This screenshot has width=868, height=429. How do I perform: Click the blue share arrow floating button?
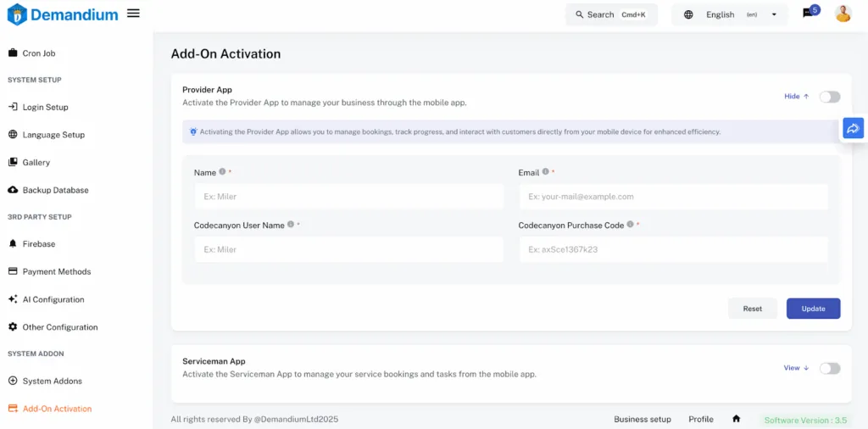(x=853, y=128)
